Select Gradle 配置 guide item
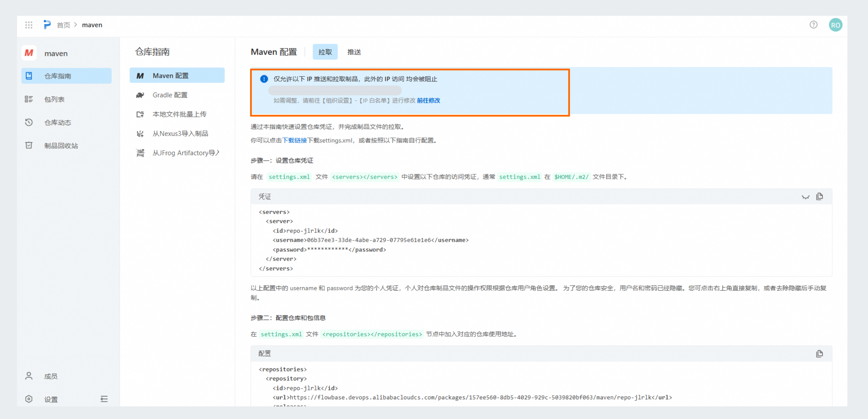The image size is (868, 419). coord(177,95)
